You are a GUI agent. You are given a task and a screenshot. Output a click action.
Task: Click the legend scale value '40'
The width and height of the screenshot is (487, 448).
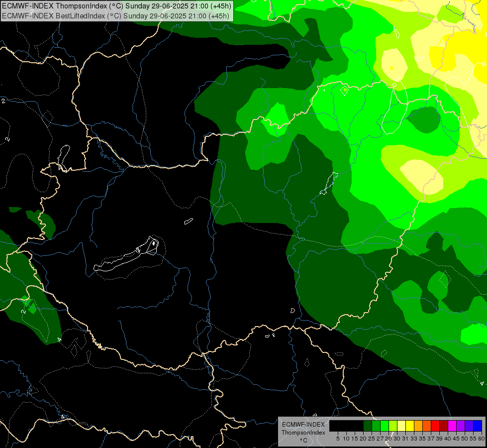click(448, 439)
